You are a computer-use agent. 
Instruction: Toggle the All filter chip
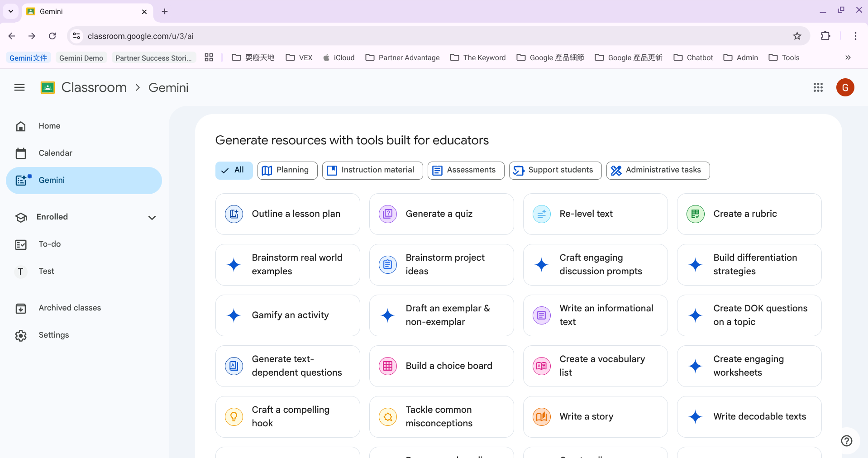[x=234, y=170]
